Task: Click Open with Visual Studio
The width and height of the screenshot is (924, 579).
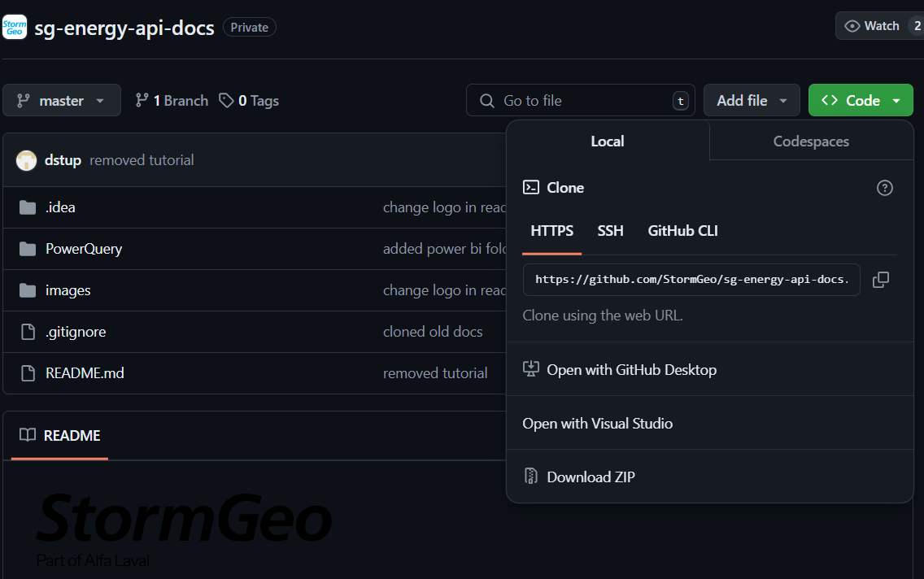Action: pyautogui.click(x=597, y=424)
